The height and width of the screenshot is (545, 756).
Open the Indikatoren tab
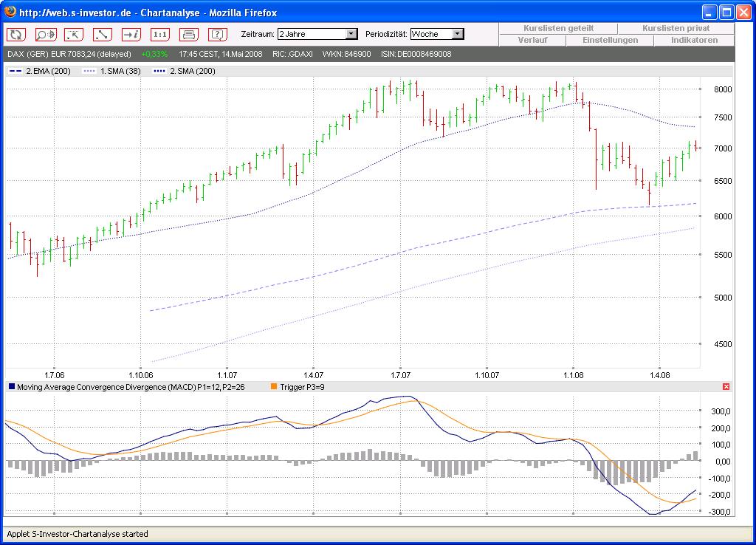tap(694, 40)
